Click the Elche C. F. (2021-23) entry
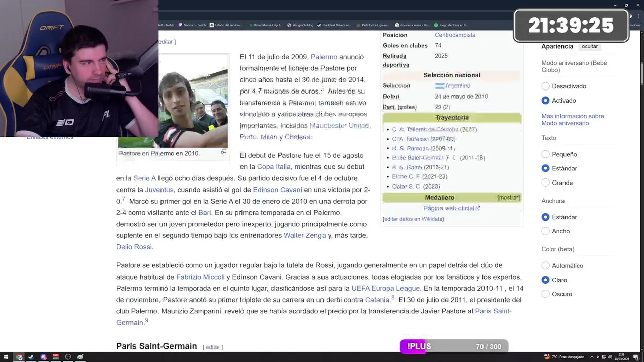Viewport: 644px width, 362px height. pos(420,177)
